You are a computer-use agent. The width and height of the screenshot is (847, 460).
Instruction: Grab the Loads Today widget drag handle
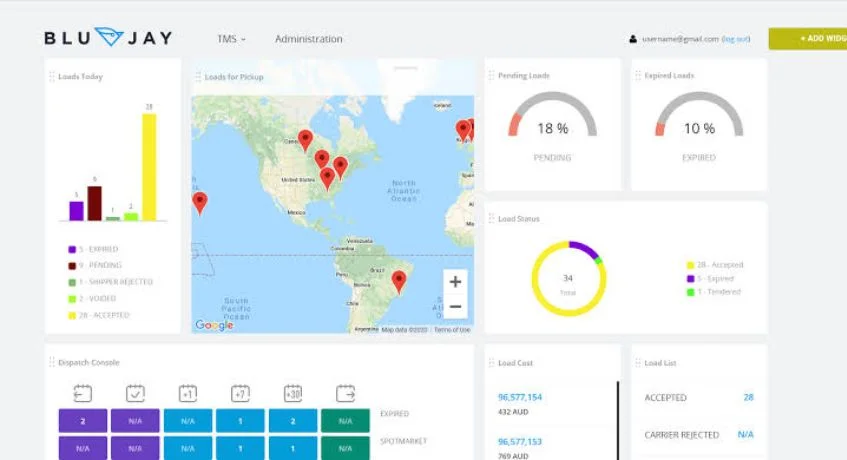point(52,77)
